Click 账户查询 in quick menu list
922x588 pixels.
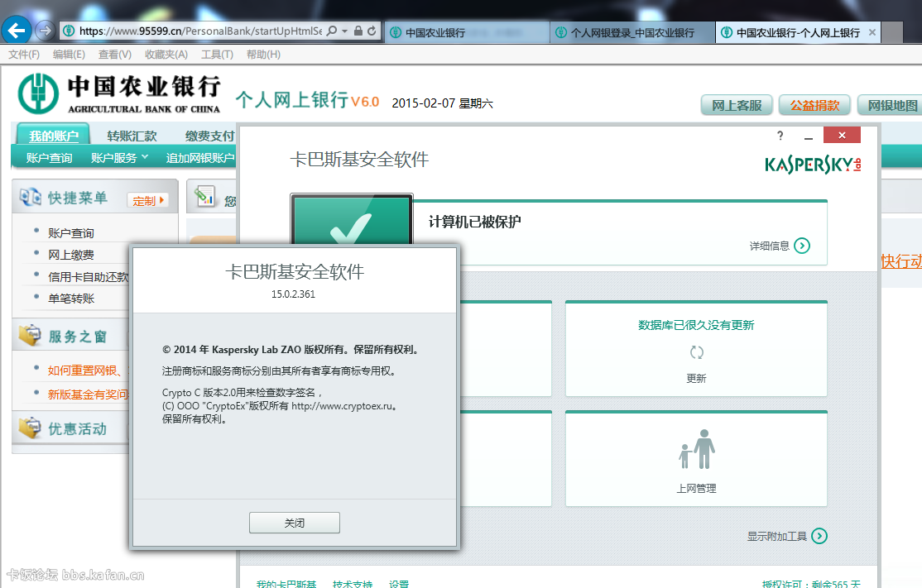71,233
